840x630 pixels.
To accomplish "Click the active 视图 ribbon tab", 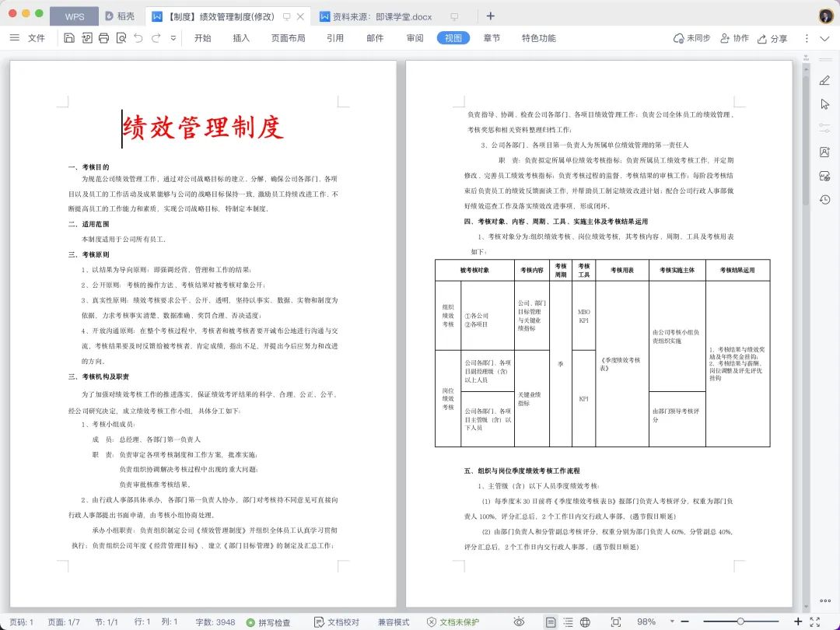I will 453,38.
